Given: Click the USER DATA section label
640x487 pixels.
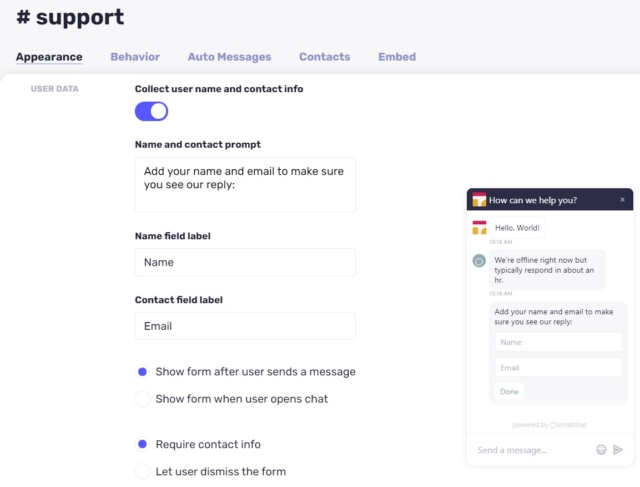Looking at the screenshot, I should pyautogui.click(x=55, y=89).
